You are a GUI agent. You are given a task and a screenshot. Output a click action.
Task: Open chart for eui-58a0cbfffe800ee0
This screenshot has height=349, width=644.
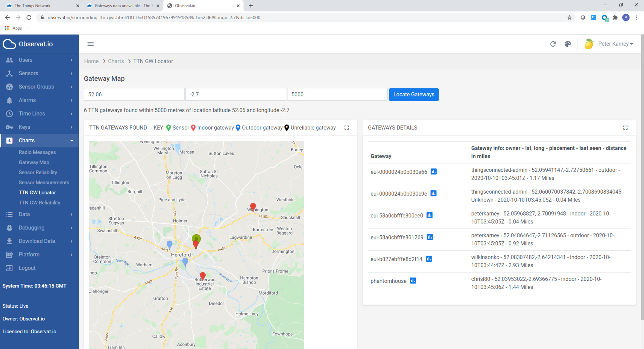coord(429,215)
